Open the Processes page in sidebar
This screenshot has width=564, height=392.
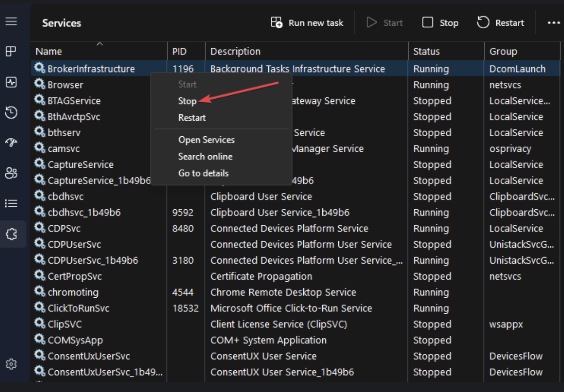click(11, 52)
